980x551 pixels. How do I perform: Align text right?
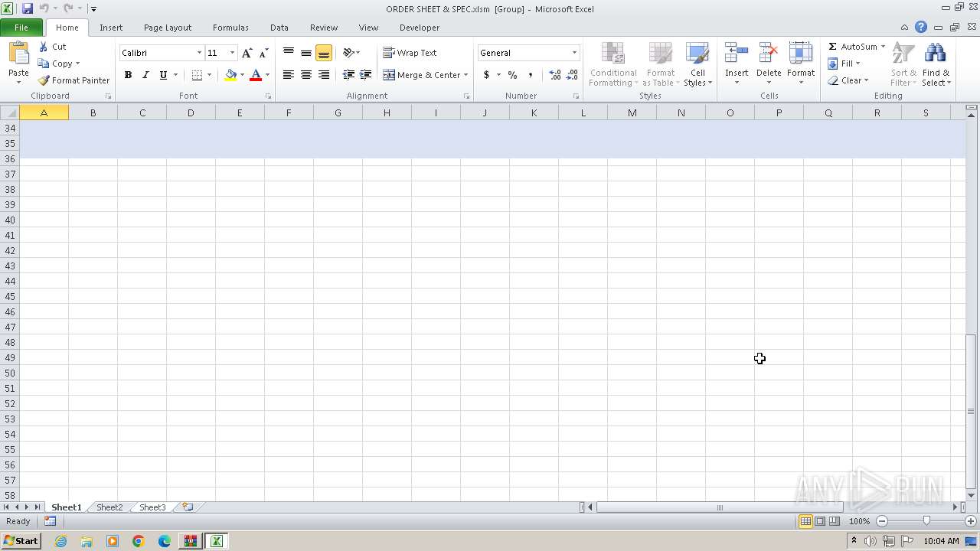tap(324, 75)
